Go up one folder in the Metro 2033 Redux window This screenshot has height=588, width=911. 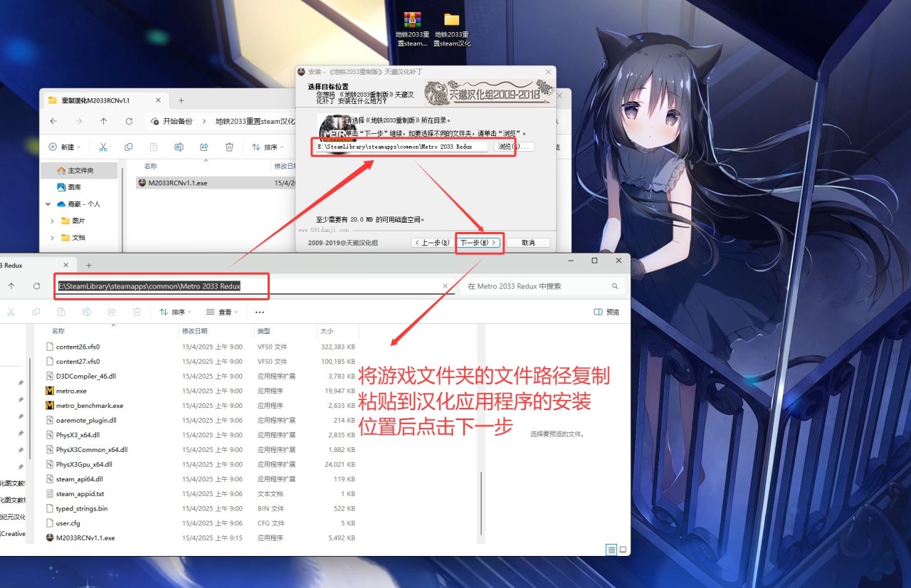click(x=11, y=285)
